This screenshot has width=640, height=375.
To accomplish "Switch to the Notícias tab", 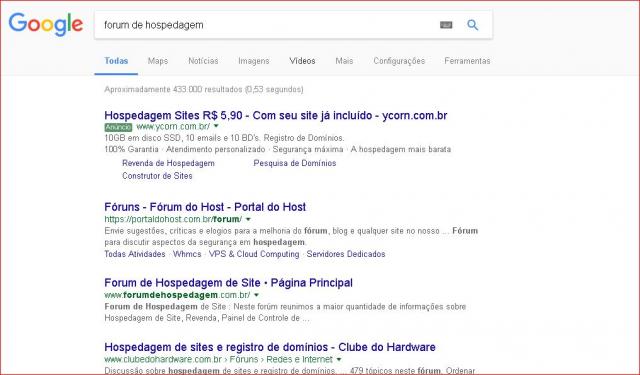I will pos(203,61).
